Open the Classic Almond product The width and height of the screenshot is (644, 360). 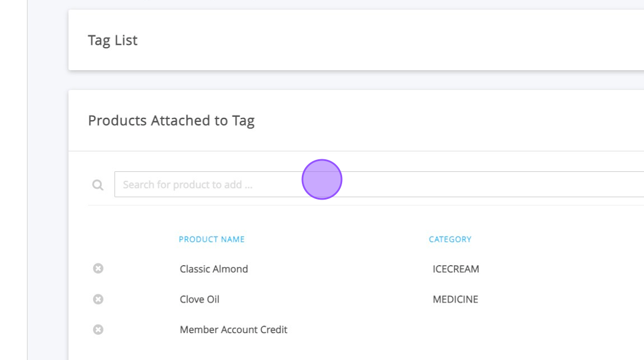(214, 269)
